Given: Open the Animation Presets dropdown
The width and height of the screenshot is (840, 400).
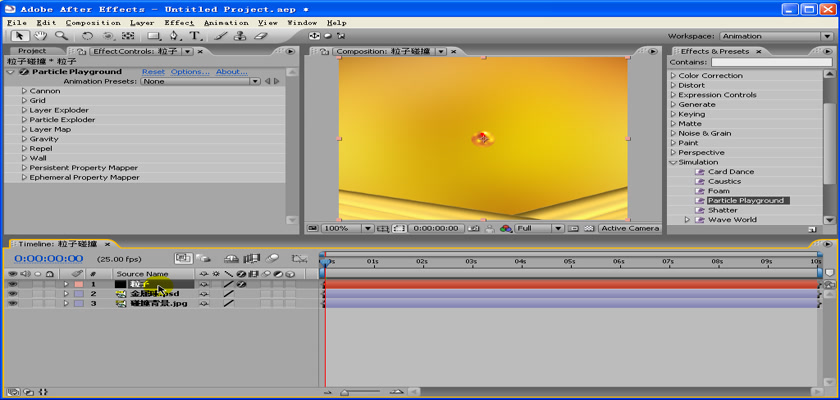Looking at the screenshot, I should point(201,81).
